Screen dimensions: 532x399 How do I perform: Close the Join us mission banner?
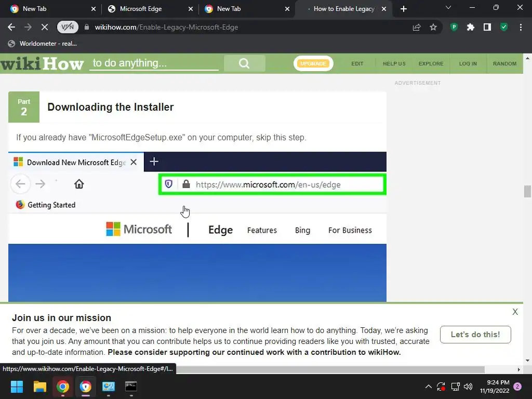click(515, 312)
